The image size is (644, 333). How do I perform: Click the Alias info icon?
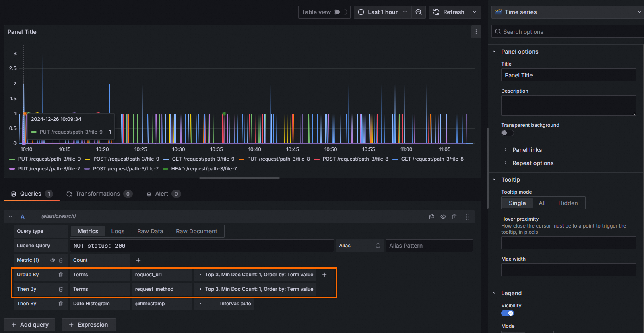[378, 246]
